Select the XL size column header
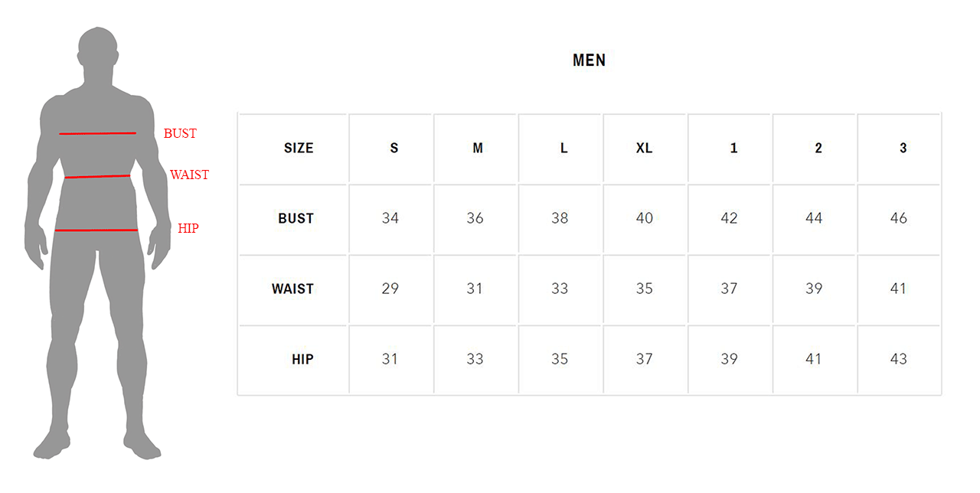The image size is (980, 493). pos(644,149)
